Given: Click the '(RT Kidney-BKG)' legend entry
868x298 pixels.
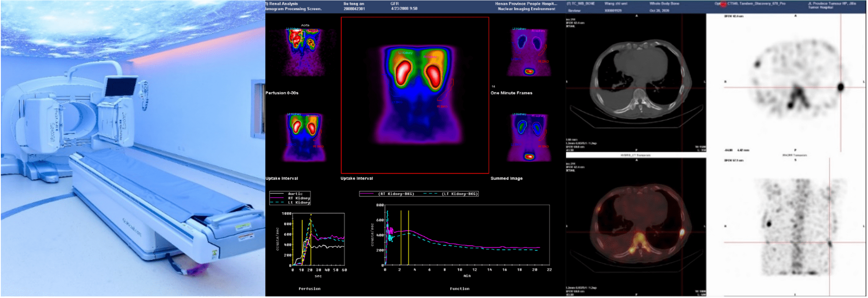Looking at the screenshot, I should coord(388,194).
